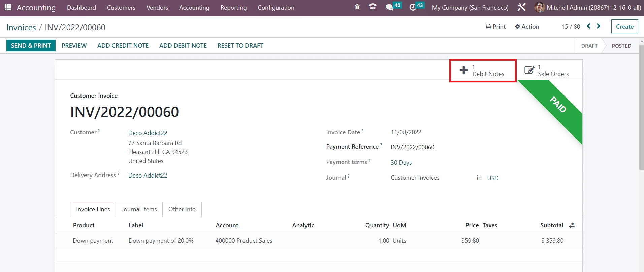Open the VoIP phone icon
Viewport: 644px width, 272px height.
(373, 7)
